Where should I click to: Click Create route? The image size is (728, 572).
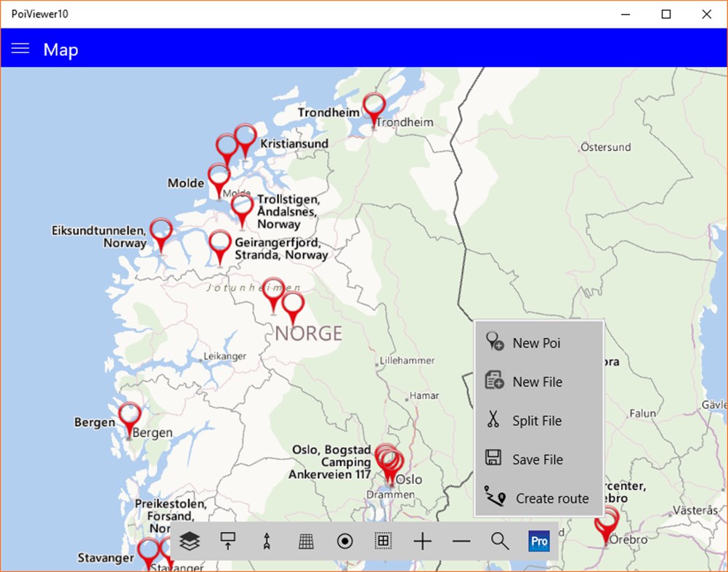pyautogui.click(x=551, y=499)
